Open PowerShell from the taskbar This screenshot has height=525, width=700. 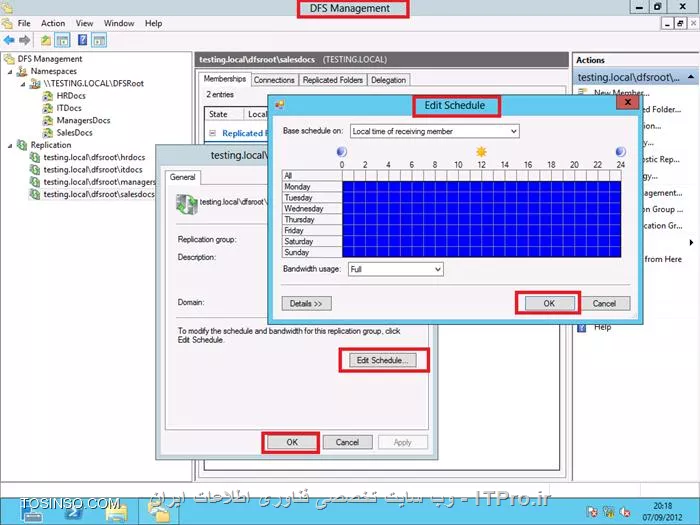[x=74, y=512]
